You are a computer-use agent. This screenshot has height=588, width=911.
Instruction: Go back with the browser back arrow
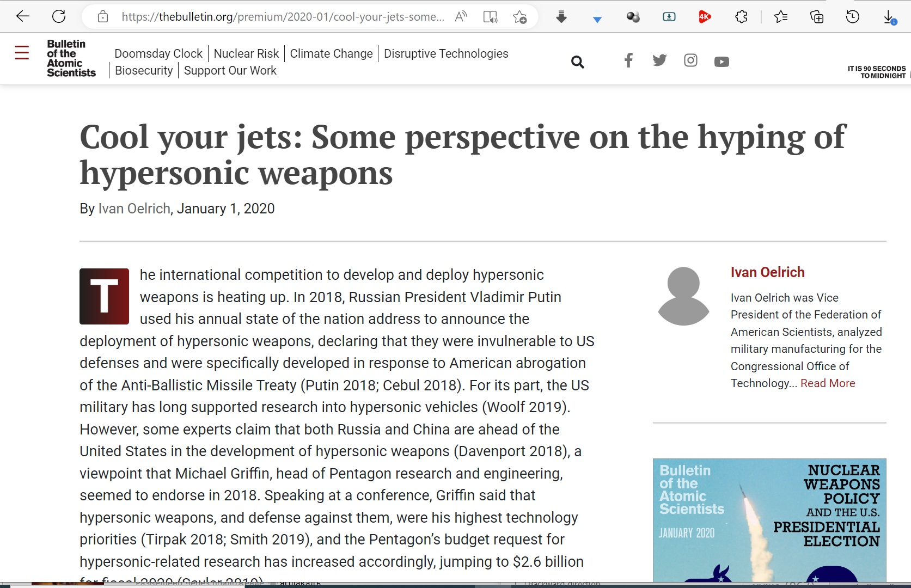pos(23,16)
